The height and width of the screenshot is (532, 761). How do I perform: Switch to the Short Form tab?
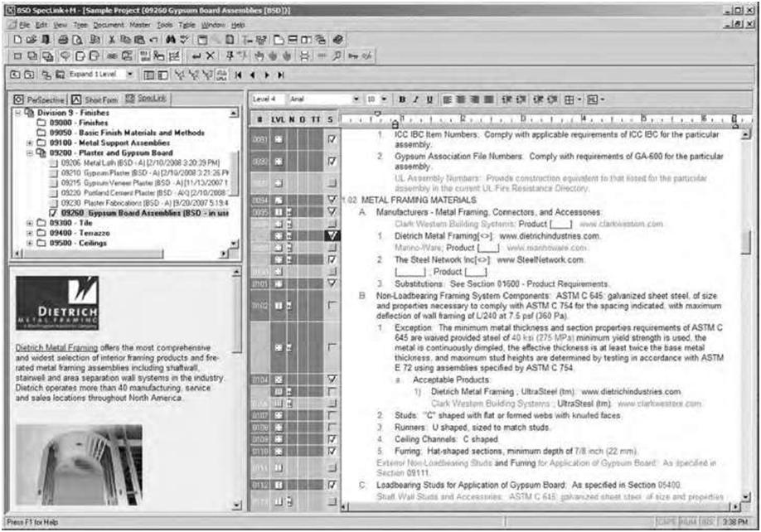(95, 99)
